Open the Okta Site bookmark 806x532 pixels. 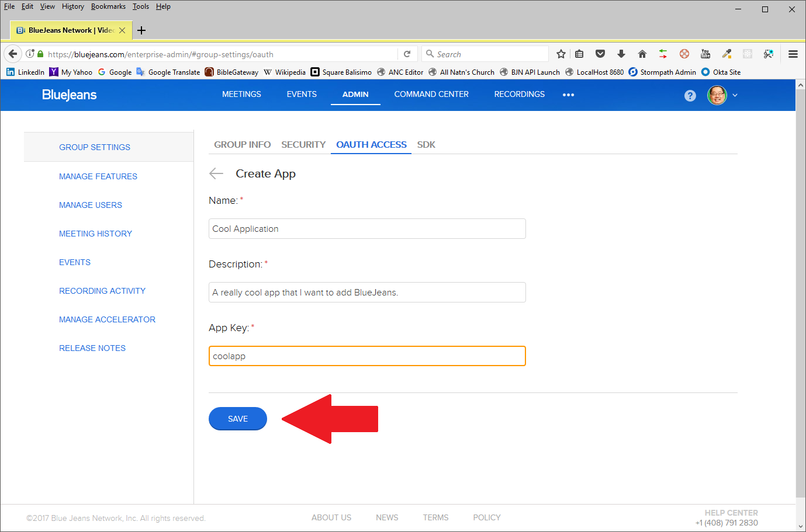point(721,72)
